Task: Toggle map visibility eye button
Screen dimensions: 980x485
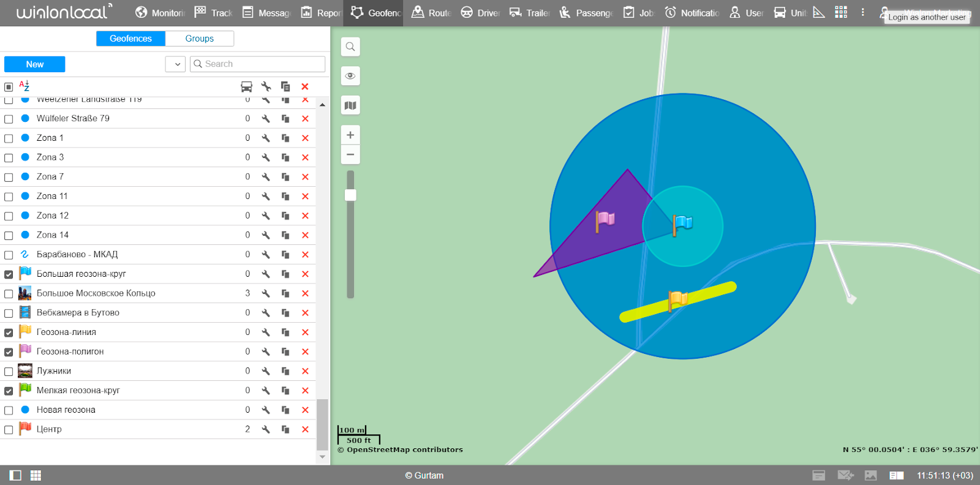Action: 350,76
